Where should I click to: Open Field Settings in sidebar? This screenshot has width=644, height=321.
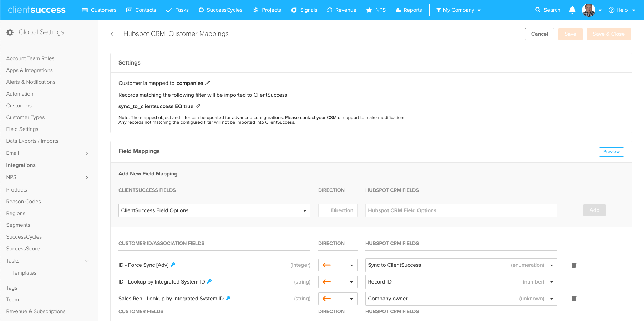pyautogui.click(x=22, y=129)
